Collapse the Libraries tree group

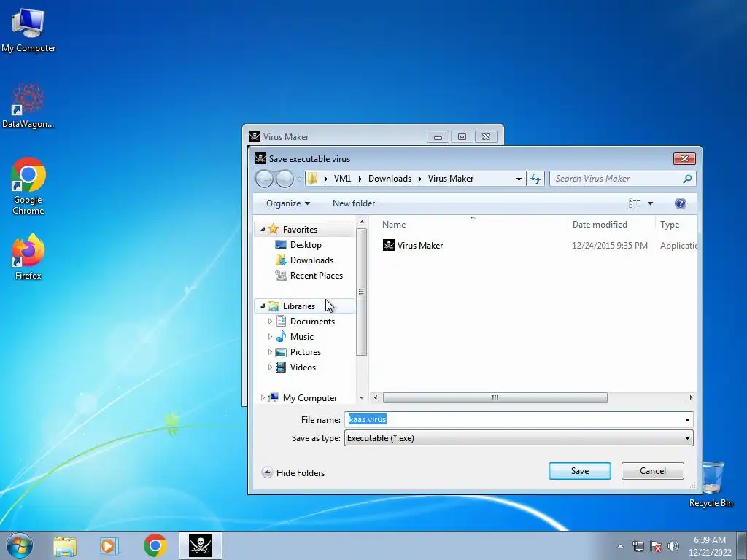click(263, 306)
